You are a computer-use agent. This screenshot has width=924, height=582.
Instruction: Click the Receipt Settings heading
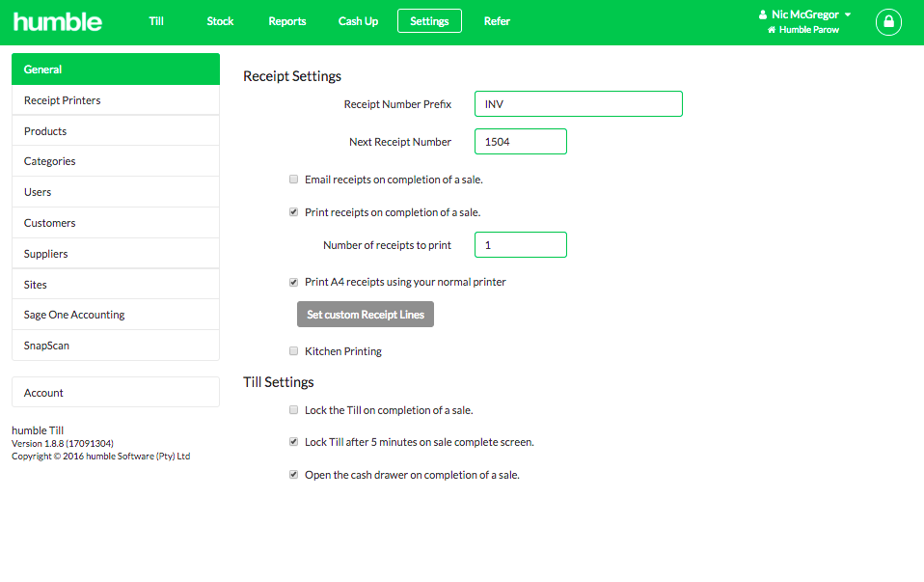pos(292,76)
